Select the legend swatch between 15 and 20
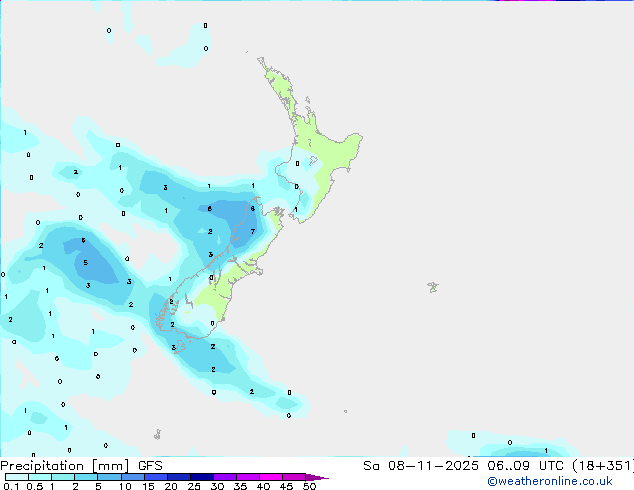 pos(155,477)
